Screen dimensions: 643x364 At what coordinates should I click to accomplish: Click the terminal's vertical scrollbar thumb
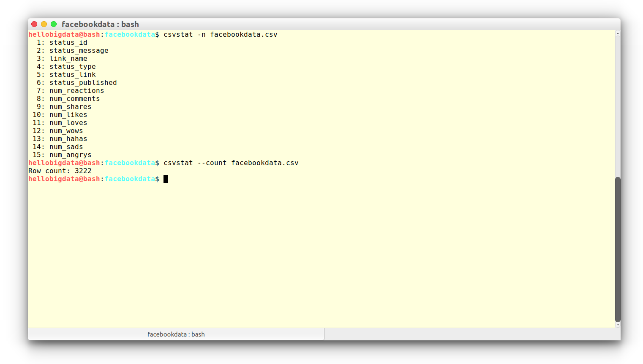pos(618,250)
